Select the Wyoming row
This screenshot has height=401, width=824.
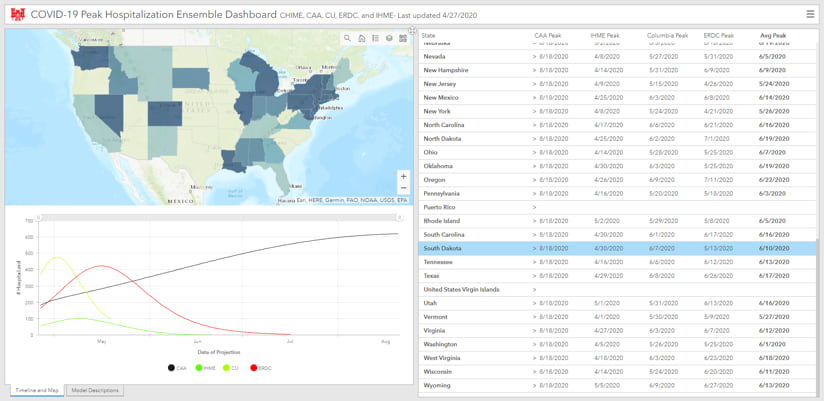[x=617, y=385]
